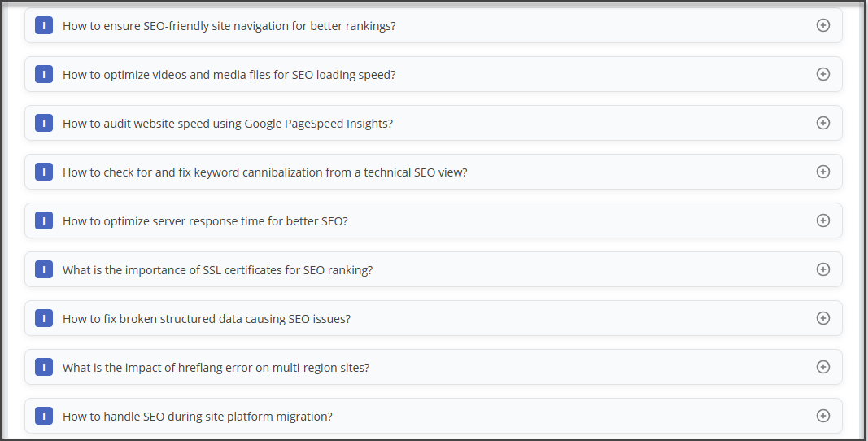
Task: Expand the keyword cannibalization answer using plus icon
Action: [x=822, y=172]
